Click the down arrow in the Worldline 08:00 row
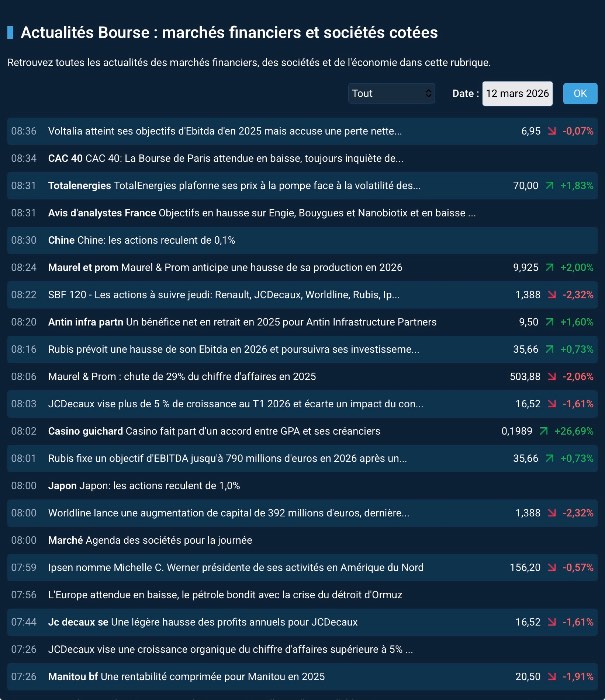The image size is (605, 700). [552, 513]
